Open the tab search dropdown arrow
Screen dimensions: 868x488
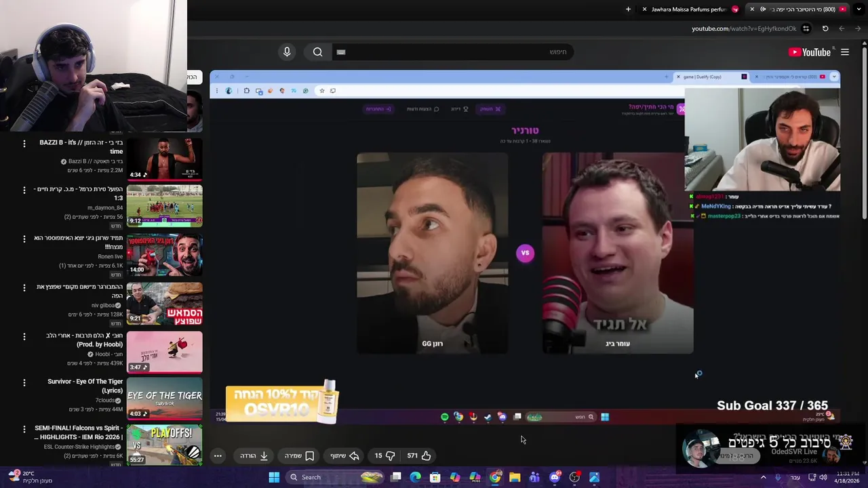pyautogui.click(x=859, y=9)
